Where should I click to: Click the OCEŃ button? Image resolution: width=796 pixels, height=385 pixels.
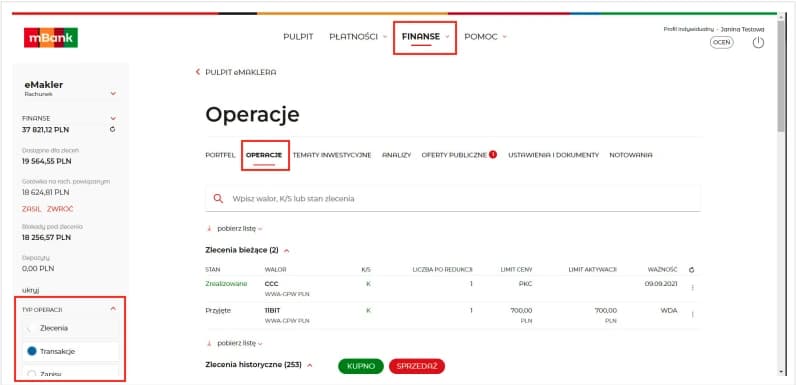pos(721,43)
